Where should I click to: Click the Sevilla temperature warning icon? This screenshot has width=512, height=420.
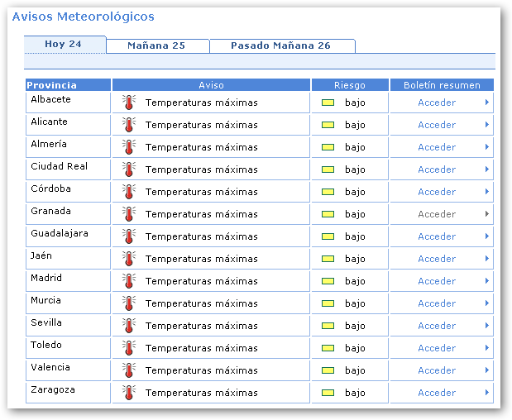(128, 326)
